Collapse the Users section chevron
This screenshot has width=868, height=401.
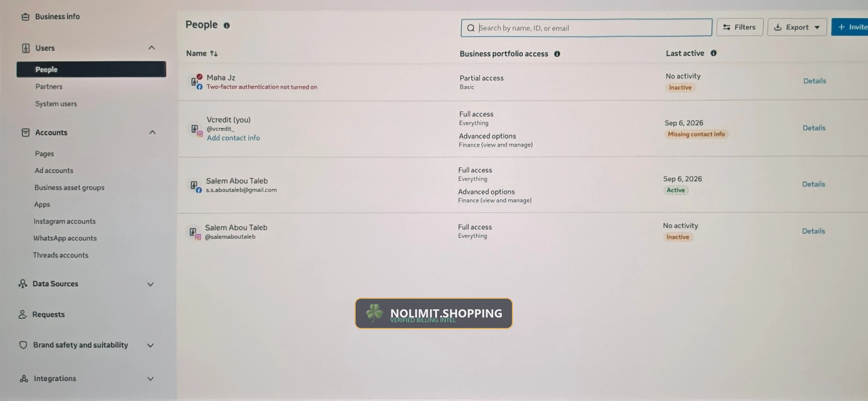click(x=152, y=48)
